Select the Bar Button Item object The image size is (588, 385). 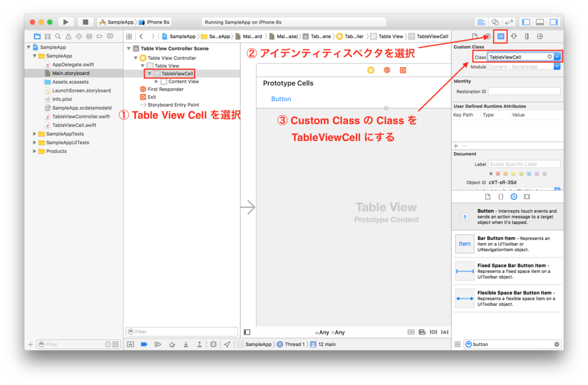coord(508,244)
